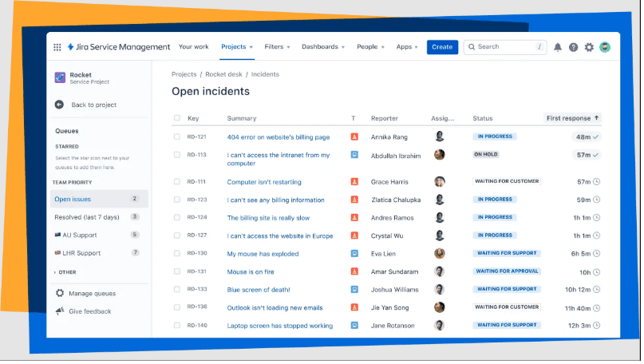Toggle the select-all checkbox in header
The width and height of the screenshot is (644, 364).
point(177,118)
